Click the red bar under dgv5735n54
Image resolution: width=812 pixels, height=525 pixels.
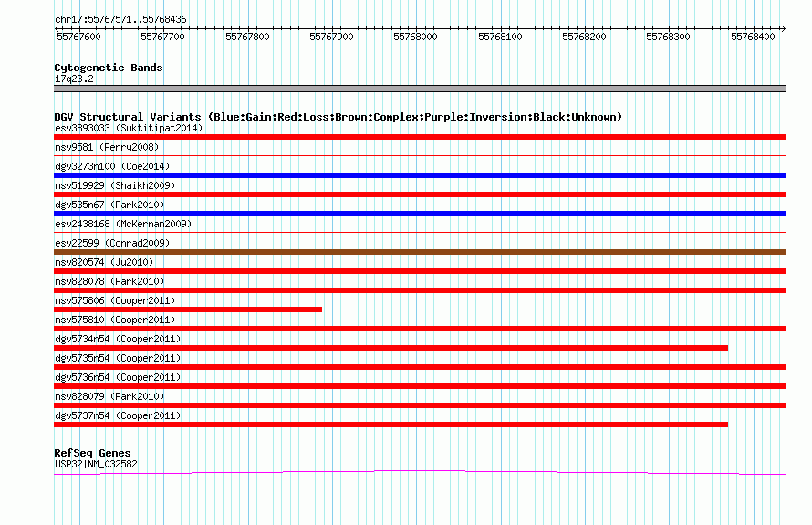[x=420, y=367]
